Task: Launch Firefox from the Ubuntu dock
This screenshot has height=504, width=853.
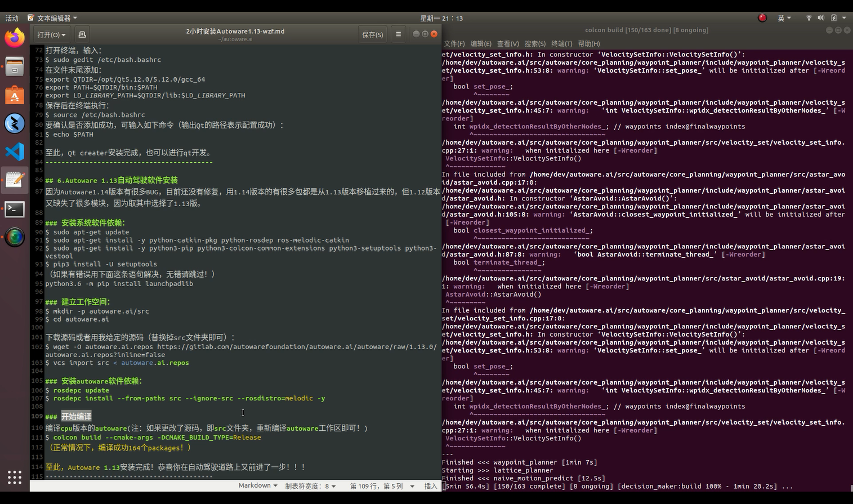Action: click(x=15, y=38)
